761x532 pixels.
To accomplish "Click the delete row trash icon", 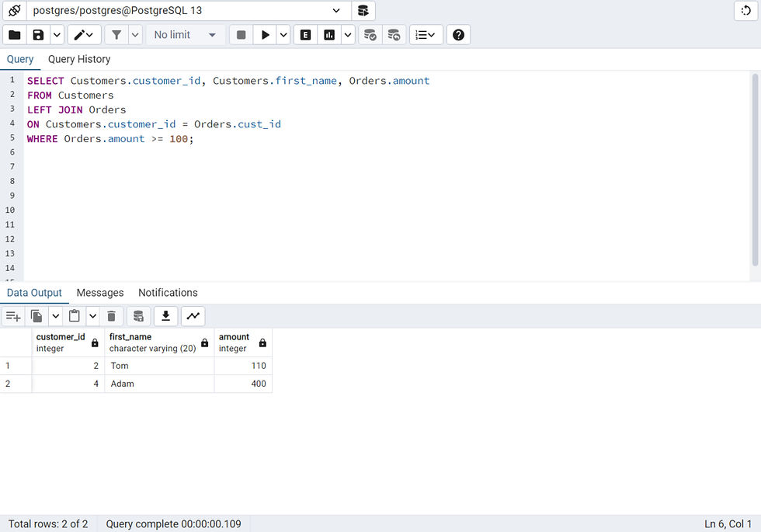I will coord(111,317).
